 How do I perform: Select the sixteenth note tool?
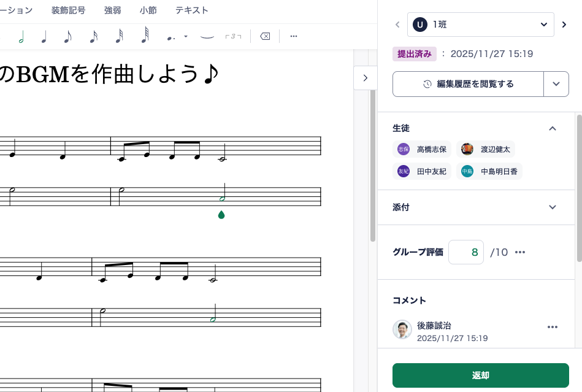pyautogui.click(x=93, y=37)
